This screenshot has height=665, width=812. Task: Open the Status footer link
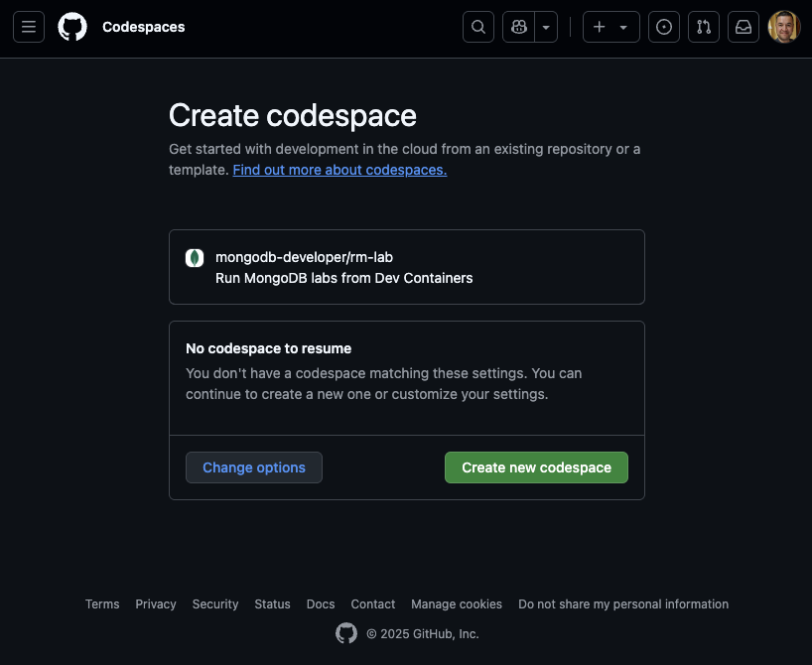[272, 604]
